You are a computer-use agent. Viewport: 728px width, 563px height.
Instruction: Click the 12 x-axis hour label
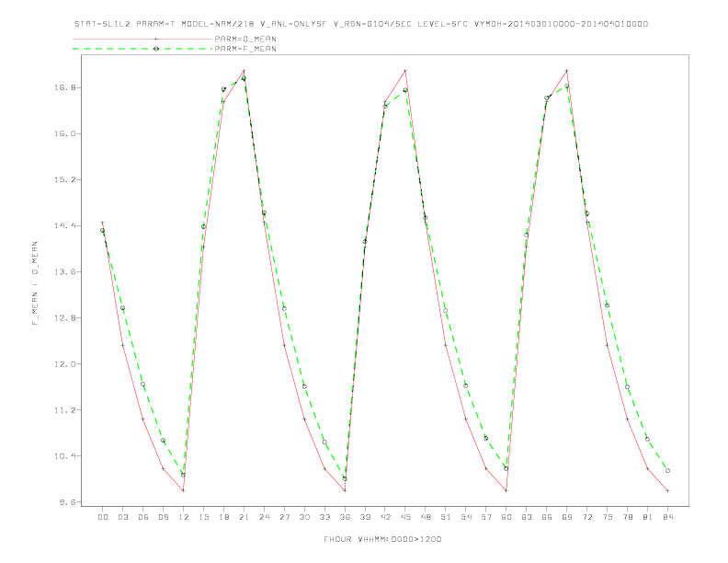pyautogui.click(x=184, y=517)
